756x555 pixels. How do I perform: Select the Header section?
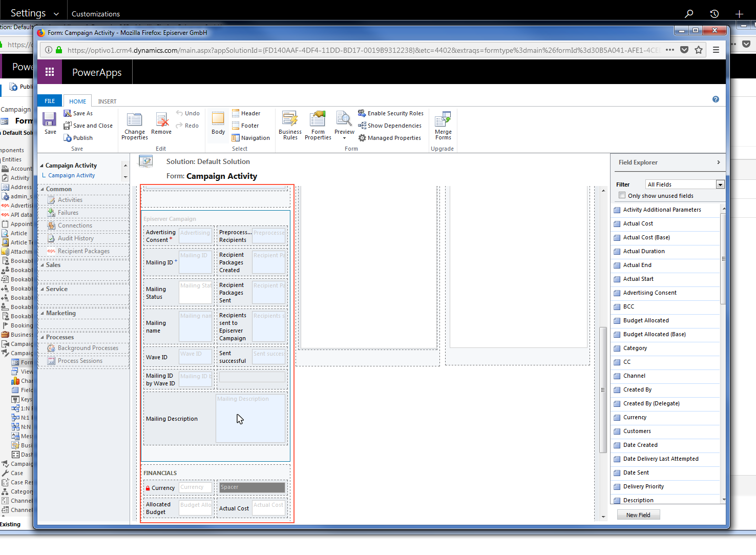click(246, 113)
